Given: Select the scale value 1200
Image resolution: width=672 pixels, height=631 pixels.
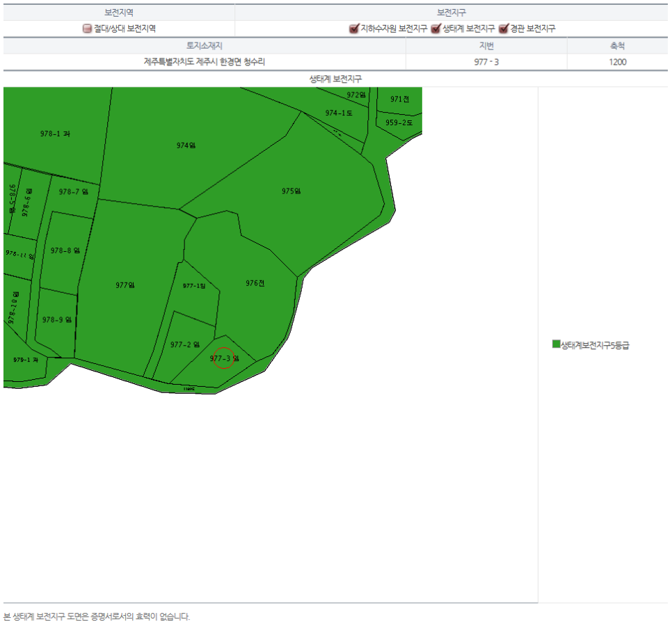Looking at the screenshot, I should (x=618, y=62).
